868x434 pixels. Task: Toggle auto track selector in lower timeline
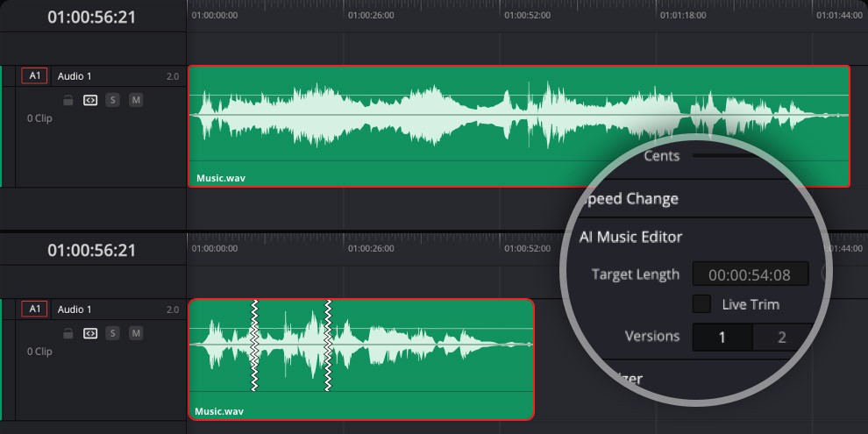click(89, 333)
